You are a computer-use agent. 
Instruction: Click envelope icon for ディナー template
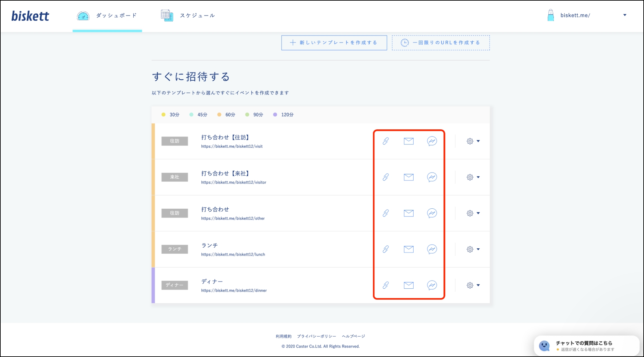click(409, 285)
